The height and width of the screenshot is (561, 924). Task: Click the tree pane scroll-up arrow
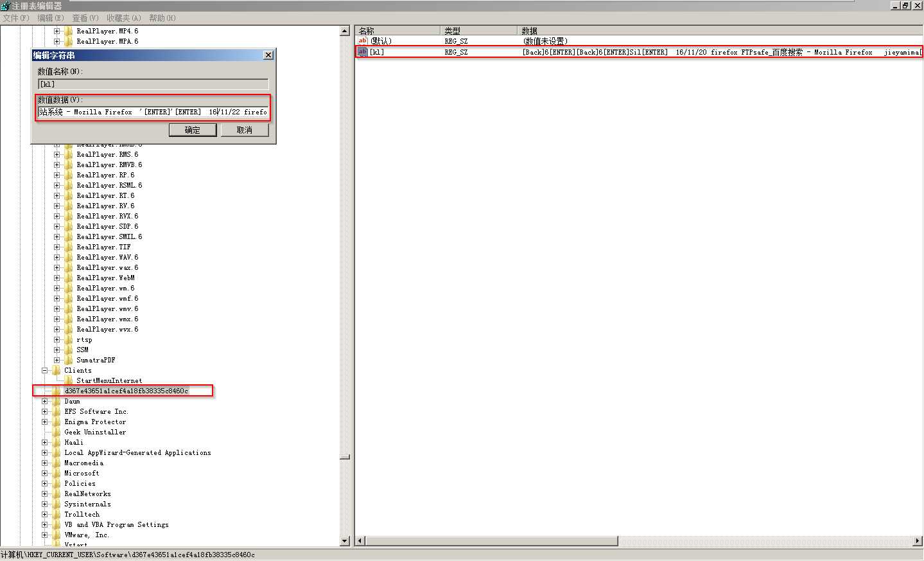(x=345, y=31)
